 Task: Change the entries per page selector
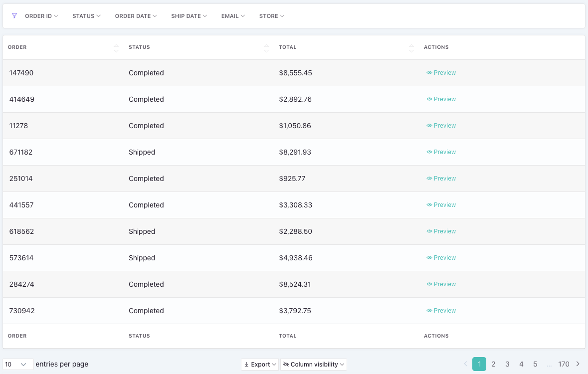[18, 365]
